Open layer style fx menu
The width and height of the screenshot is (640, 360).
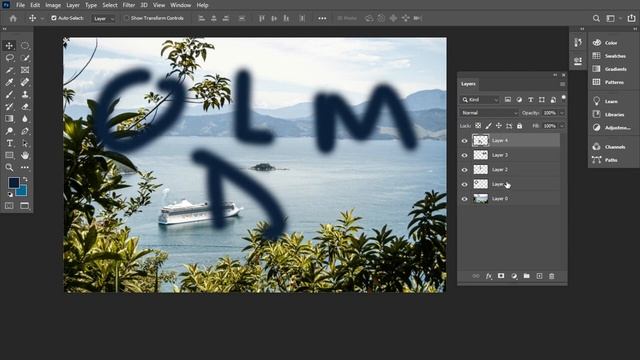point(489,276)
